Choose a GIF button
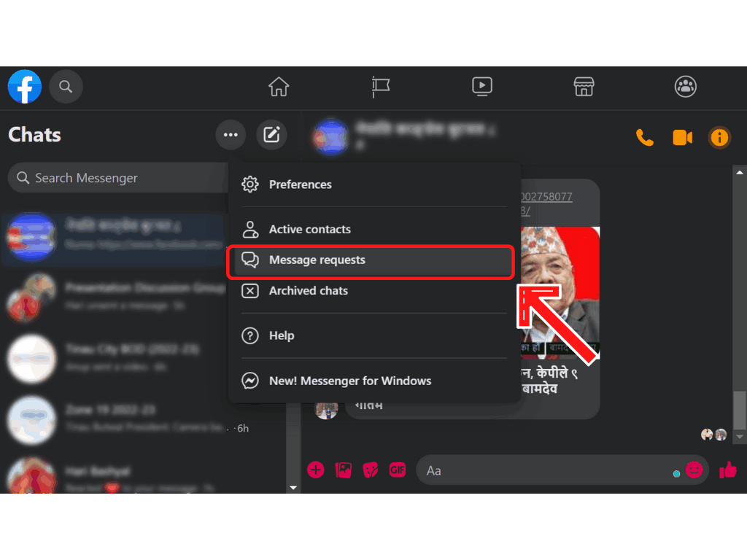Viewport: 747px width, 560px height. (398, 470)
